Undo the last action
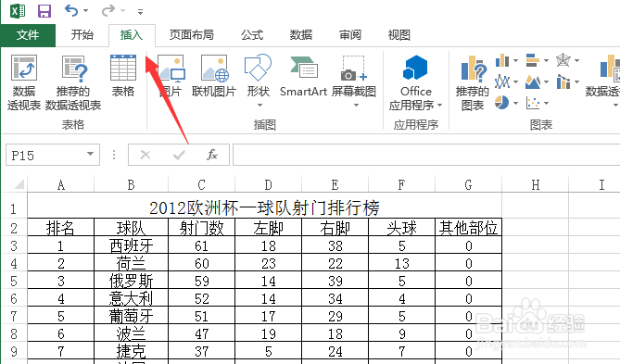 coord(71,11)
